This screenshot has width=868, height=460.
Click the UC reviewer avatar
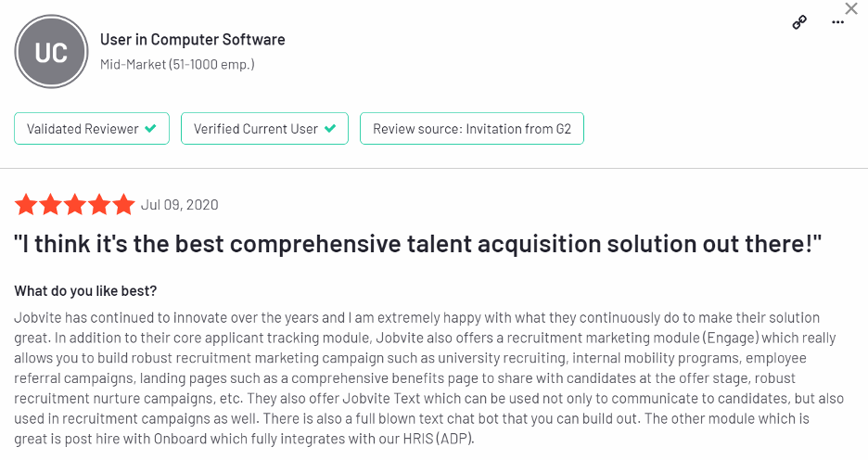(x=51, y=52)
